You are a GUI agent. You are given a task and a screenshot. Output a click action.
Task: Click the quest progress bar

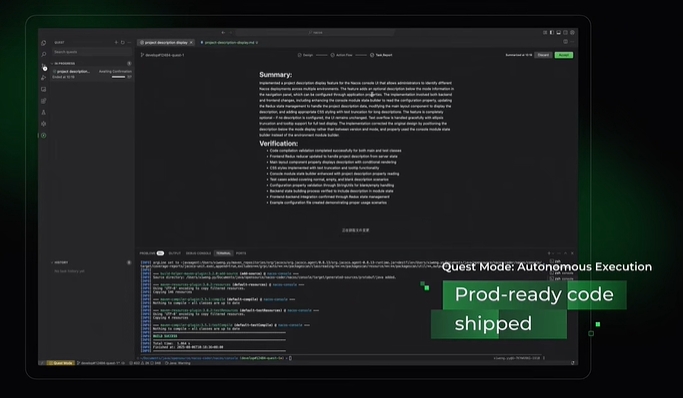(118, 77)
